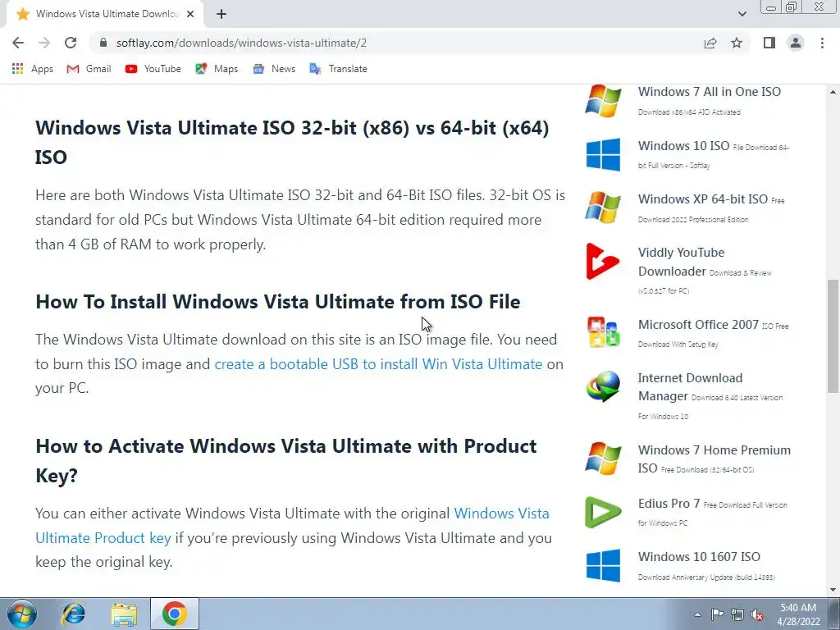Click the Windows XP logo thumbnail
The image size is (840, 630).
click(x=603, y=208)
